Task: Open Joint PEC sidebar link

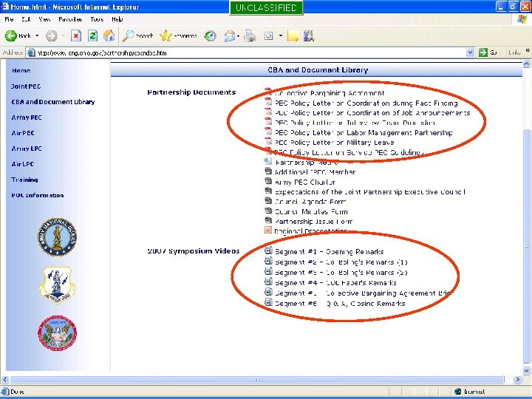Action: [x=26, y=86]
